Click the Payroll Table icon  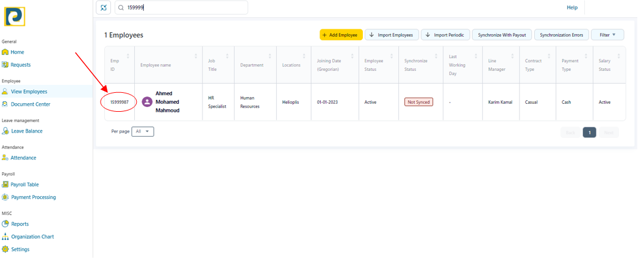[x=5, y=184]
